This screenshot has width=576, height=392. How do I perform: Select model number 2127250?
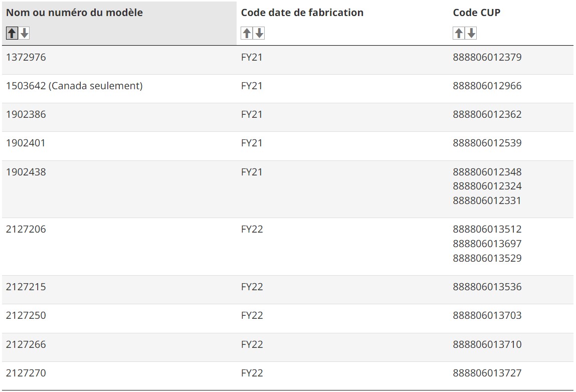26,316
